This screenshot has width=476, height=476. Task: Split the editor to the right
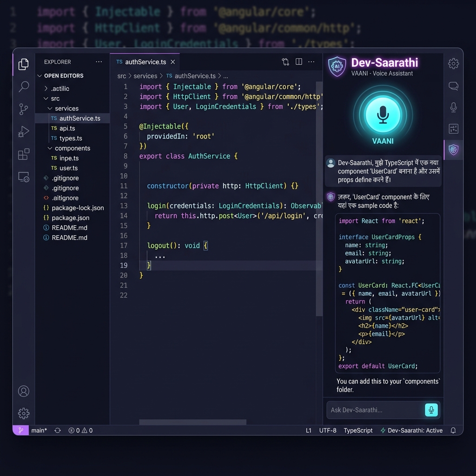tap(299, 62)
